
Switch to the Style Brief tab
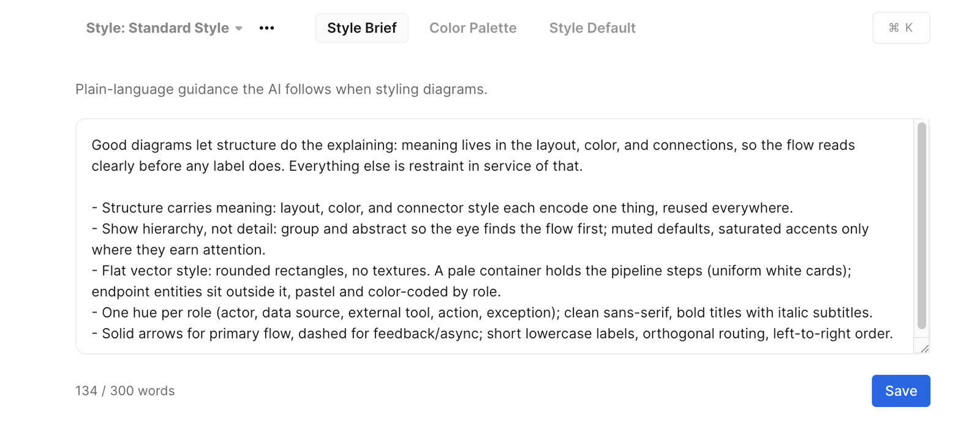click(x=362, y=28)
